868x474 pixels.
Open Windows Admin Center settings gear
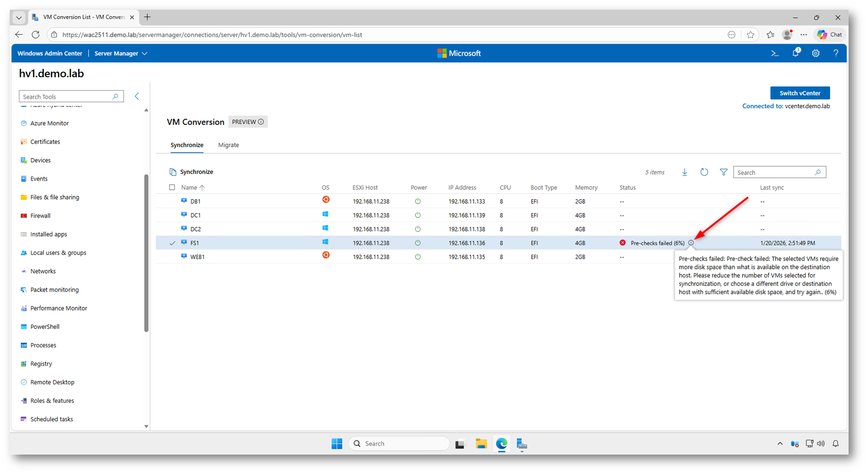[x=816, y=54]
